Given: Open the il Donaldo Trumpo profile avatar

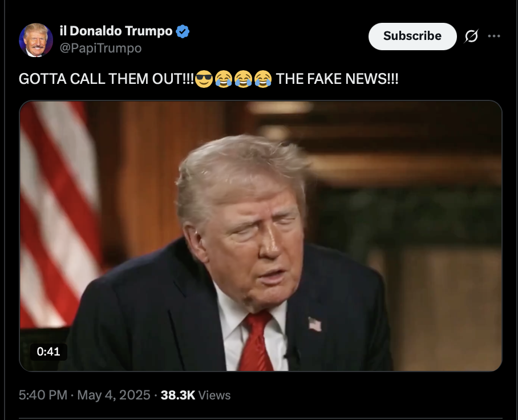Looking at the screenshot, I should tap(36, 40).
